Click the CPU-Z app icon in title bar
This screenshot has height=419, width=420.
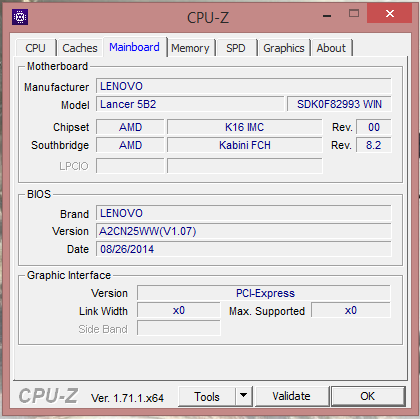[20, 17]
